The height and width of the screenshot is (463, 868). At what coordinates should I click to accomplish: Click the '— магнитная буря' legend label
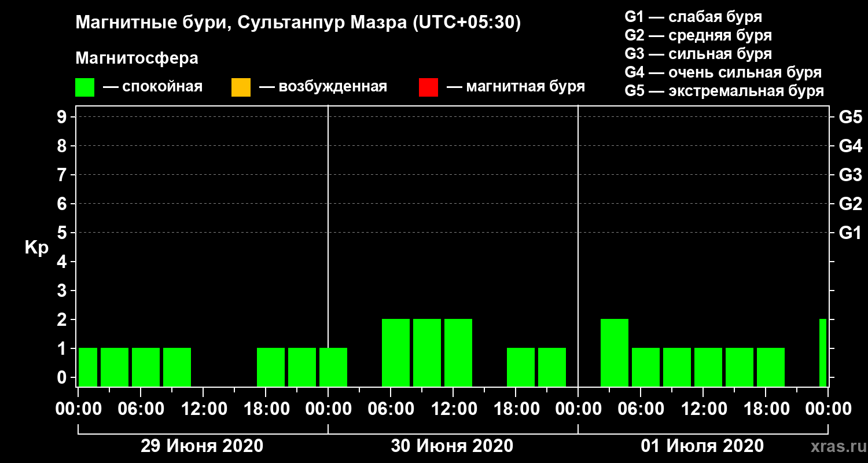coord(516,87)
